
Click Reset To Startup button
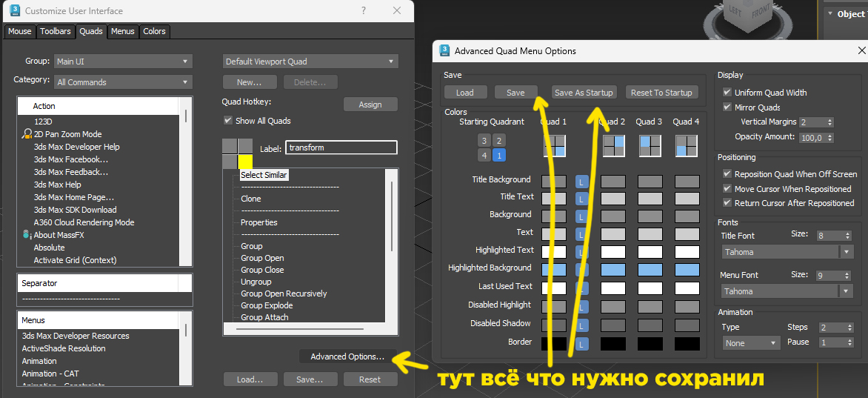click(x=661, y=93)
